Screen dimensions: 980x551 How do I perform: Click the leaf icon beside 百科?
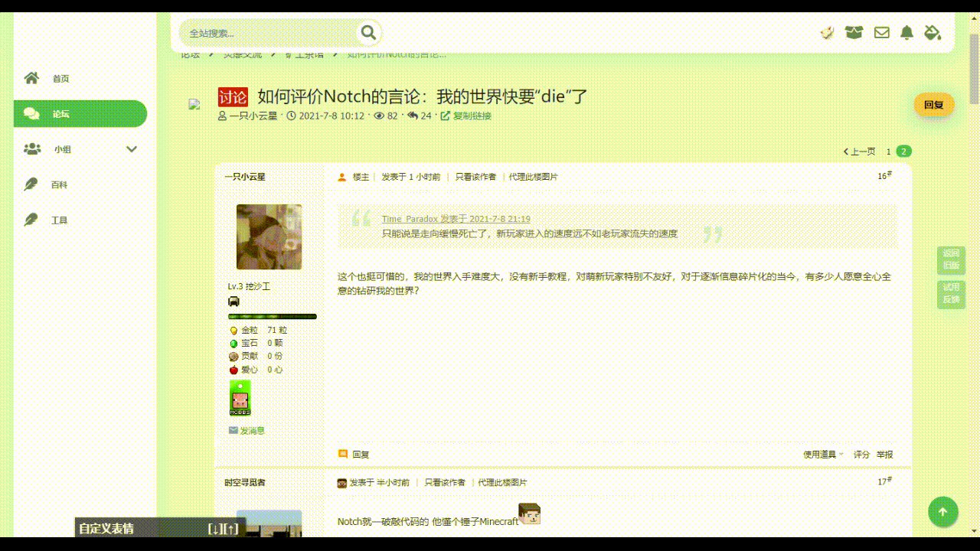click(x=31, y=184)
